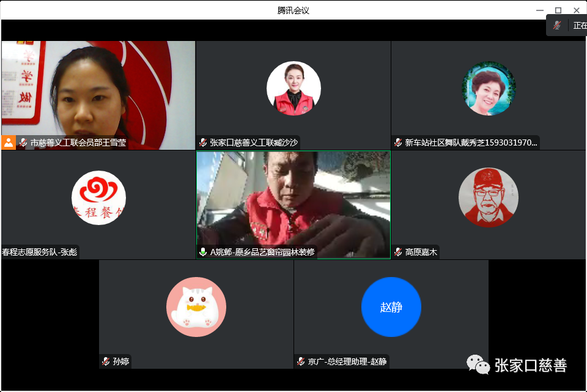This screenshot has width=587, height=392.
Task: Click 臧沙沙's red-vest profile avatar
Action: click(x=293, y=88)
